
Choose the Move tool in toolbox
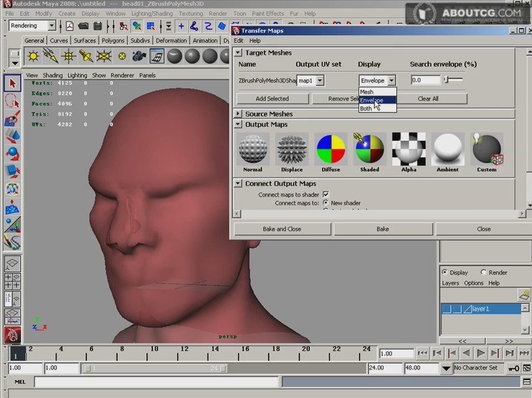[13, 137]
